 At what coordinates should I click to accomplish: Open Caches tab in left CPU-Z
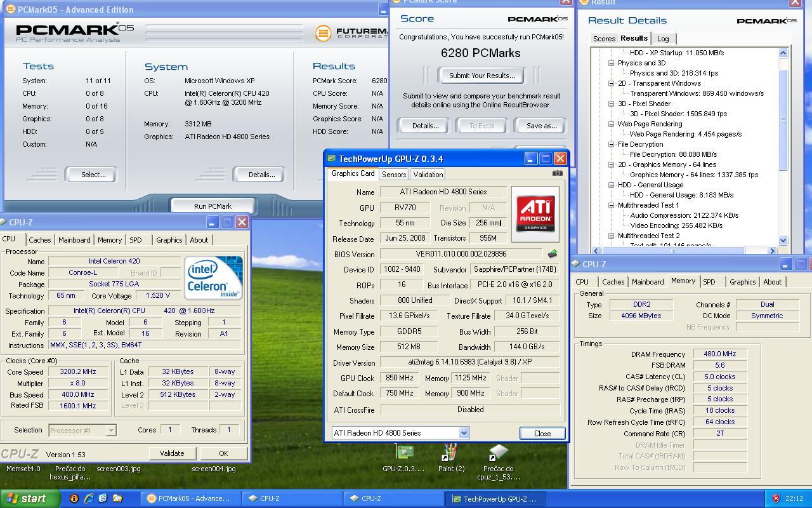coord(39,240)
